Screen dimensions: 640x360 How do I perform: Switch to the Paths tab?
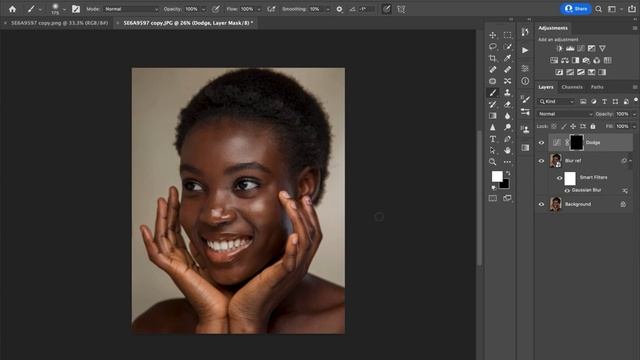597,87
